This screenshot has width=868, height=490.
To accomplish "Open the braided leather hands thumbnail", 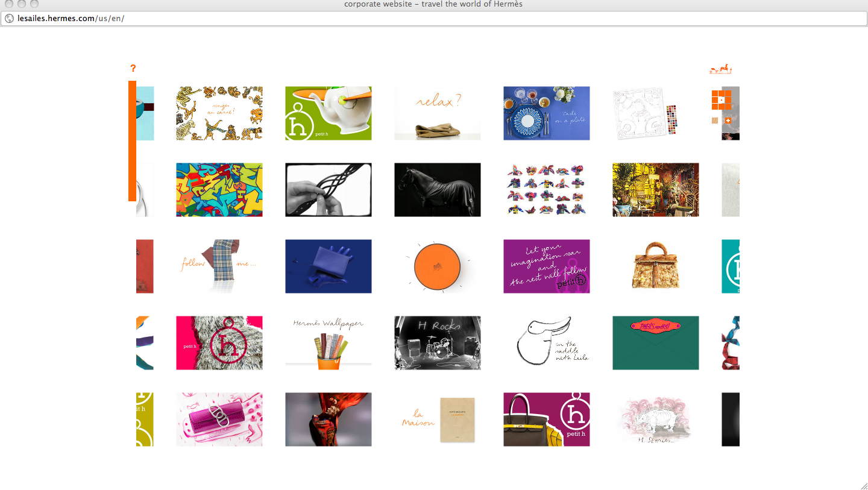I will coord(329,190).
